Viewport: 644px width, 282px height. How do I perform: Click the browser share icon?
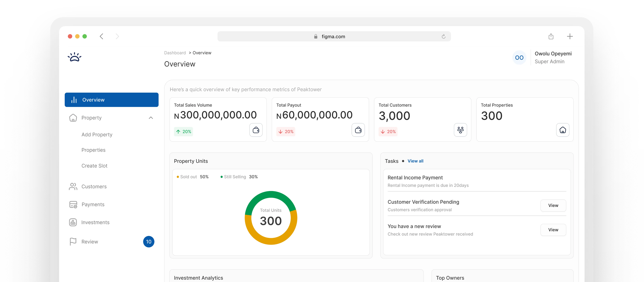(x=551, y=37)
